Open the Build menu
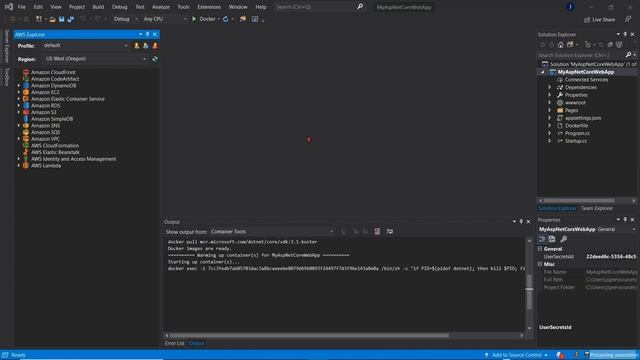The width and height of the screenshot is (640, 360). 98,7
